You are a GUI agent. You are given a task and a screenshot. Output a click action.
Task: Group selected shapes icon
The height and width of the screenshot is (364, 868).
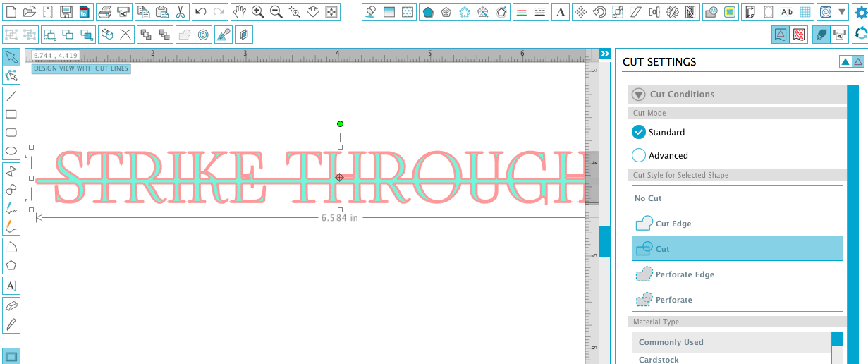11,34
